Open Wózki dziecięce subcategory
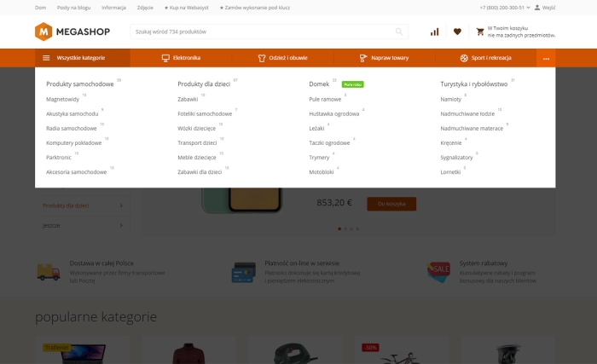Viewport: 597px width, 364px height. (x=196, y=129)
